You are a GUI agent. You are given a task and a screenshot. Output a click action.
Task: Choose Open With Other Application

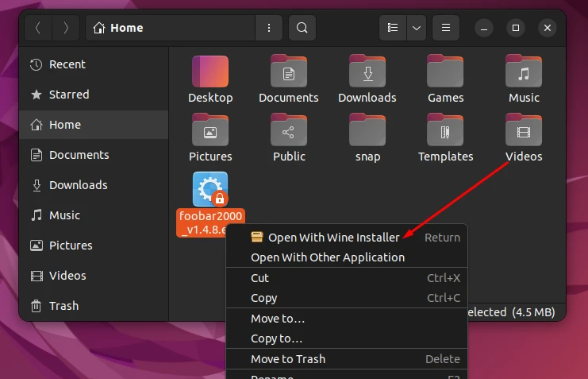click(x=347, y=257)
